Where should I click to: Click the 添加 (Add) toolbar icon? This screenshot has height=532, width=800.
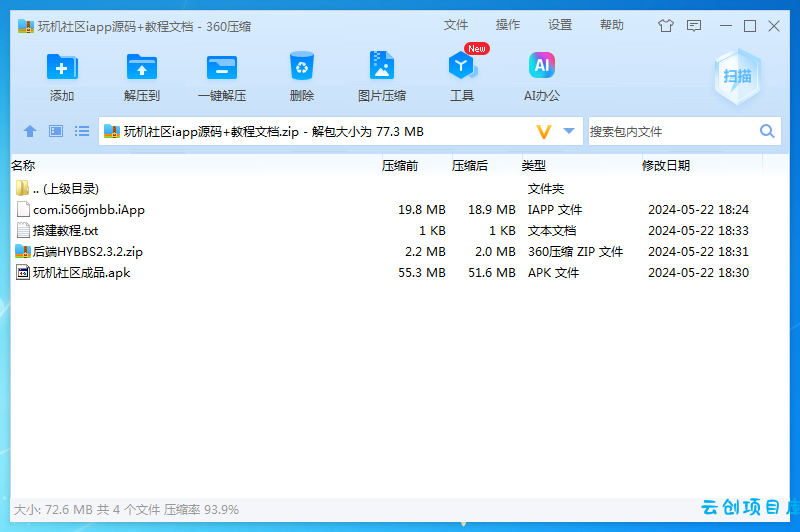tap(62, 67)
